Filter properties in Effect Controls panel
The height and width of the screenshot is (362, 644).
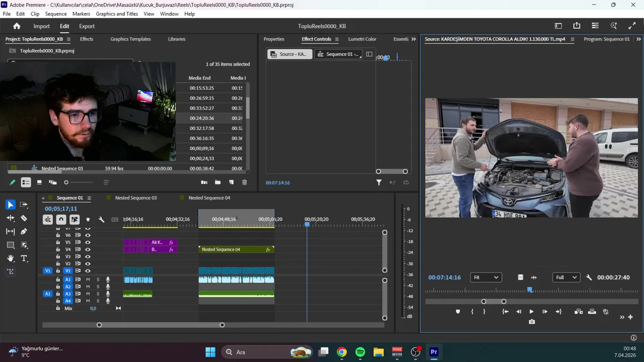click(379, 183)
